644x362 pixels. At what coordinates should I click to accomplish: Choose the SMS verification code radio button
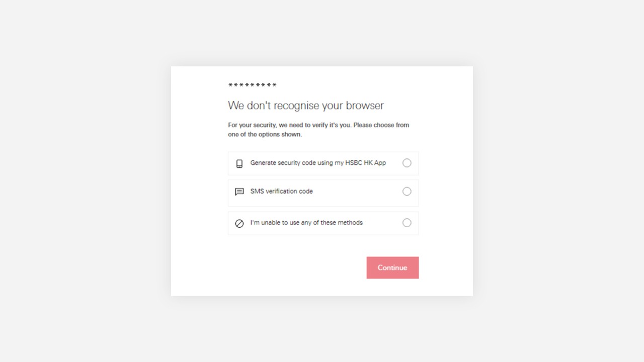click(407, 191)
